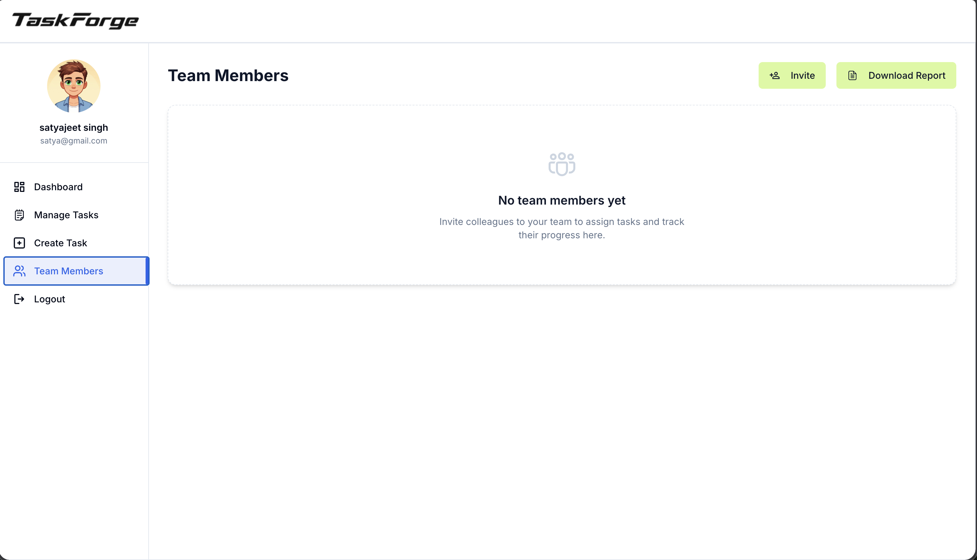Click the Team Members page heading
Viewport: 977px width, 560px height.
click(x=228, y=75)
